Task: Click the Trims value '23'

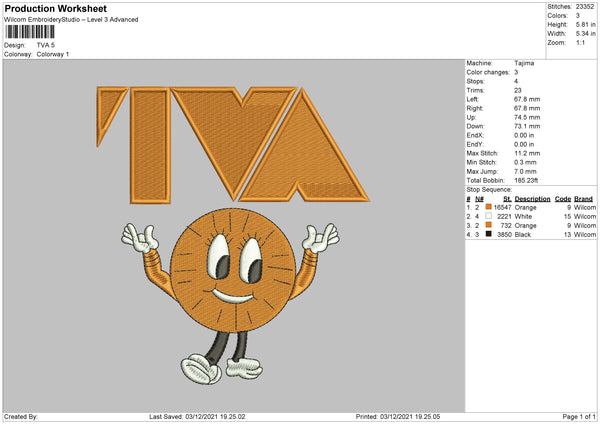Action: click(518, 90)
